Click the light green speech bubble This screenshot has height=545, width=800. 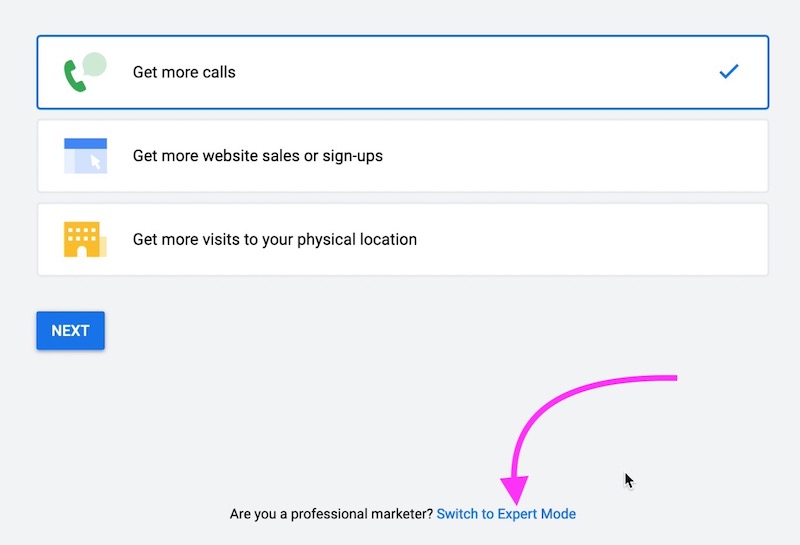click(x=94, y=66)
